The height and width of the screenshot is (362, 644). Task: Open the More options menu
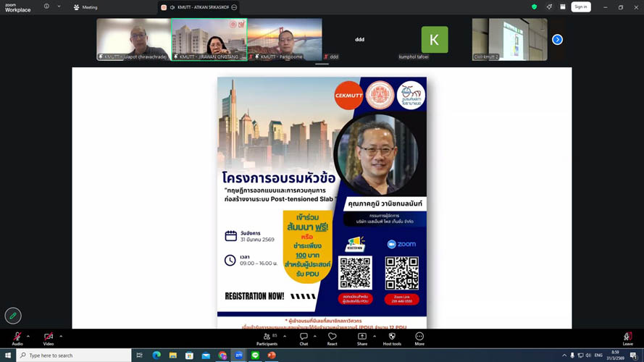click(x=419, y=339)
